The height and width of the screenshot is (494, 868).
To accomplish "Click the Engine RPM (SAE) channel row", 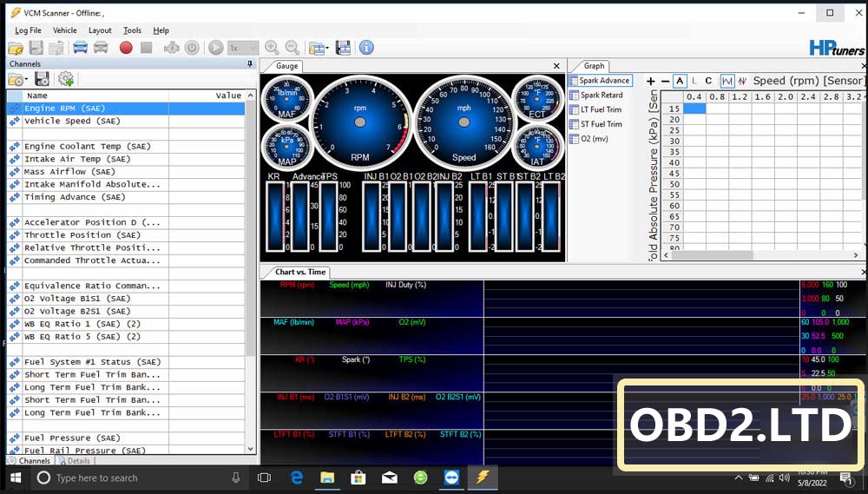I will (x=126, y=109).
